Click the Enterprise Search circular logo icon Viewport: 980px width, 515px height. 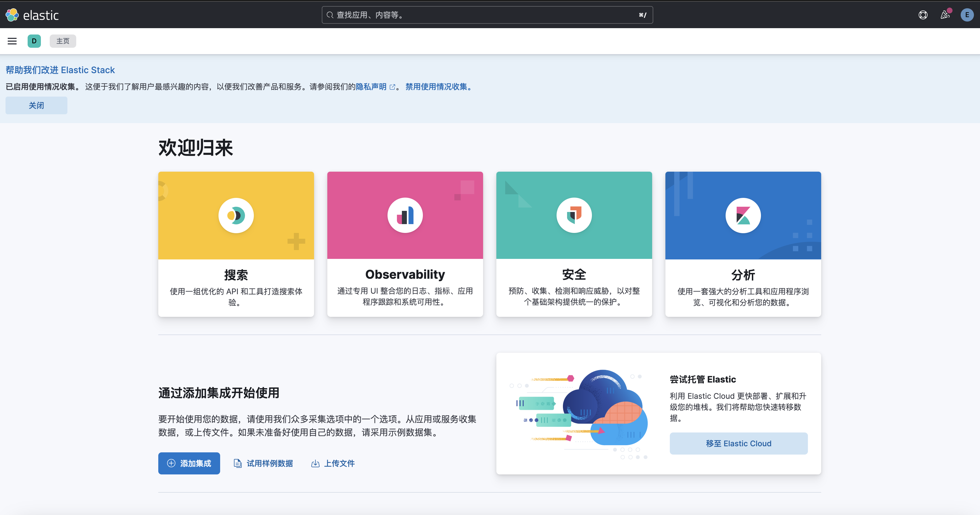[236, 216]
